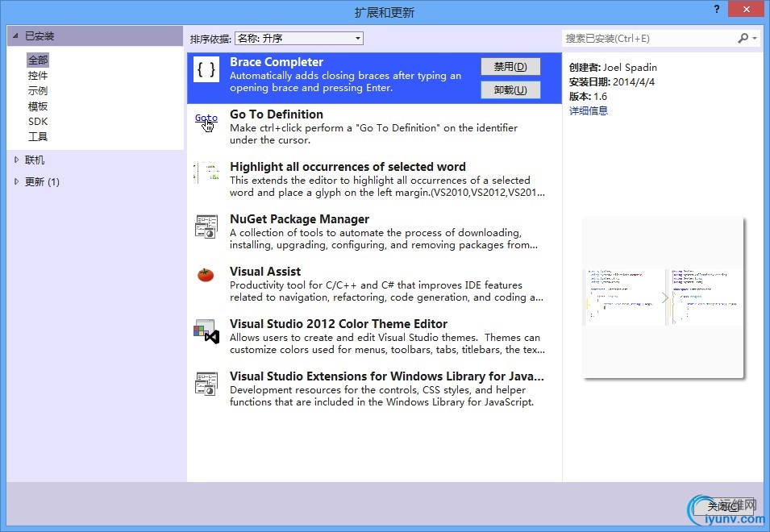Select the SDK category

click(x=38, y=121)
